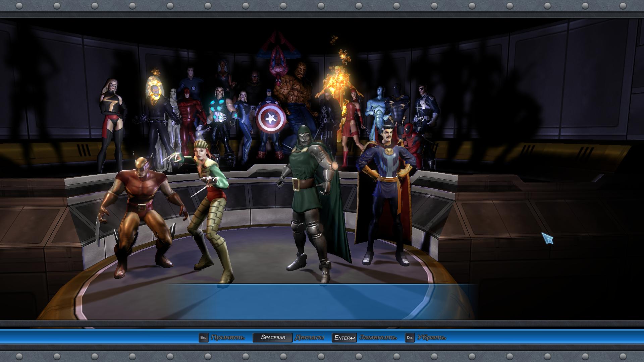Pick Thor with glowing armor discs
The width and height of the screenshot is (644, 362).
(220, 117)
